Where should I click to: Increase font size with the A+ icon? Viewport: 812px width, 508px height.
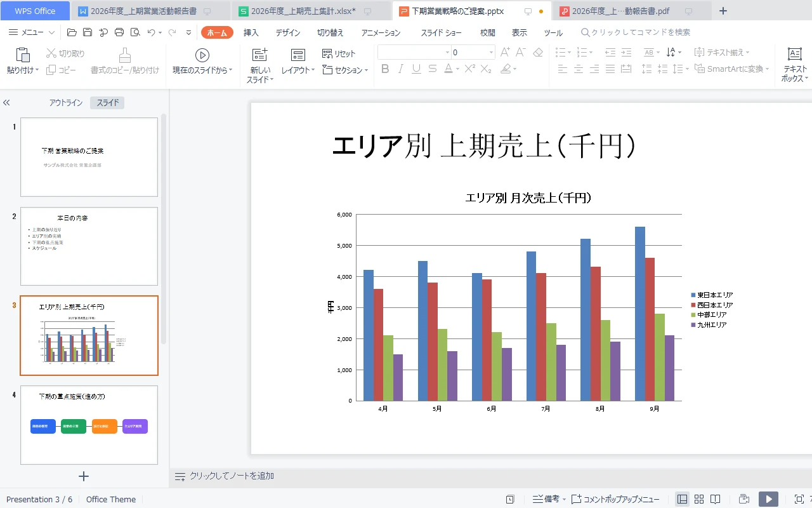point(505,53)
